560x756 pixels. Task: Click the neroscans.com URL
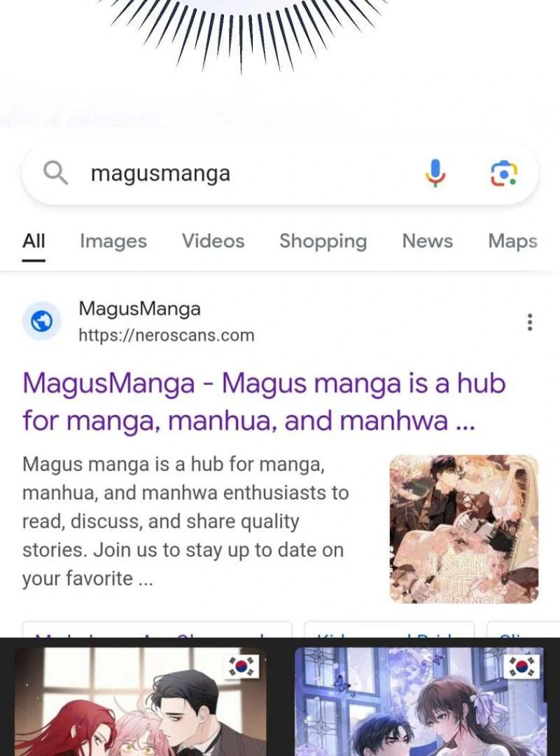pos(167,335)
